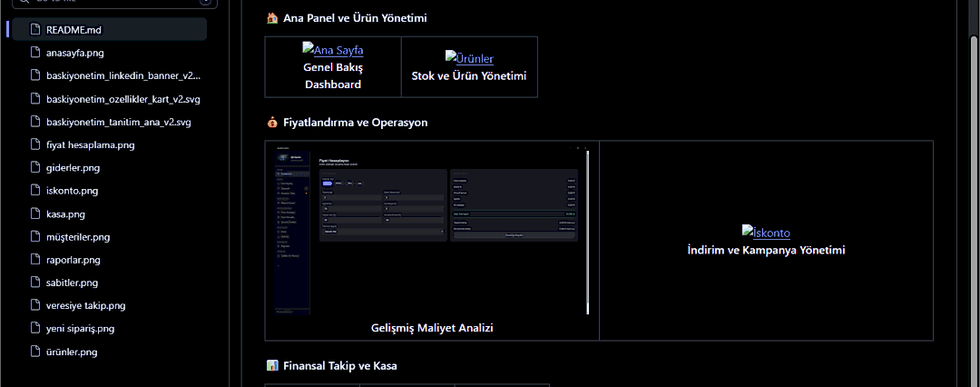
Task: Select README.md in the file tree
Action: (x=110, y=29)
